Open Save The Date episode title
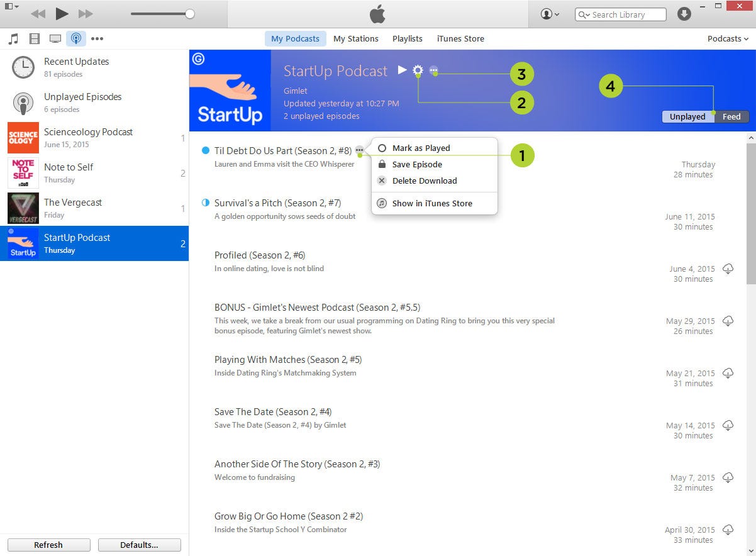 tap(273, 412)
